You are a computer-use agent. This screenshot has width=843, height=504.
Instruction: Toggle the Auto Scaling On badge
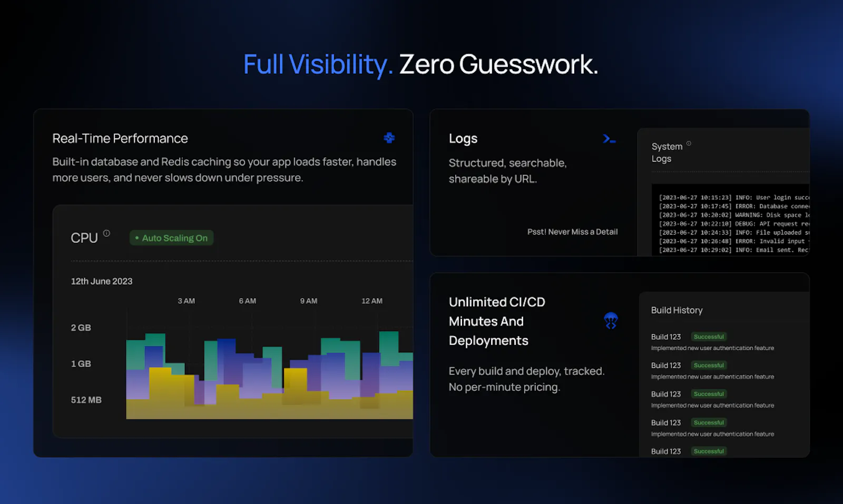tap(172, 238)
